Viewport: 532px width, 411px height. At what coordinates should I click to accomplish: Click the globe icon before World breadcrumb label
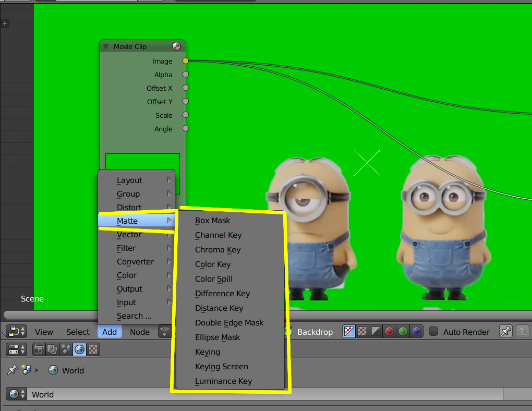(x=53, y=370)
